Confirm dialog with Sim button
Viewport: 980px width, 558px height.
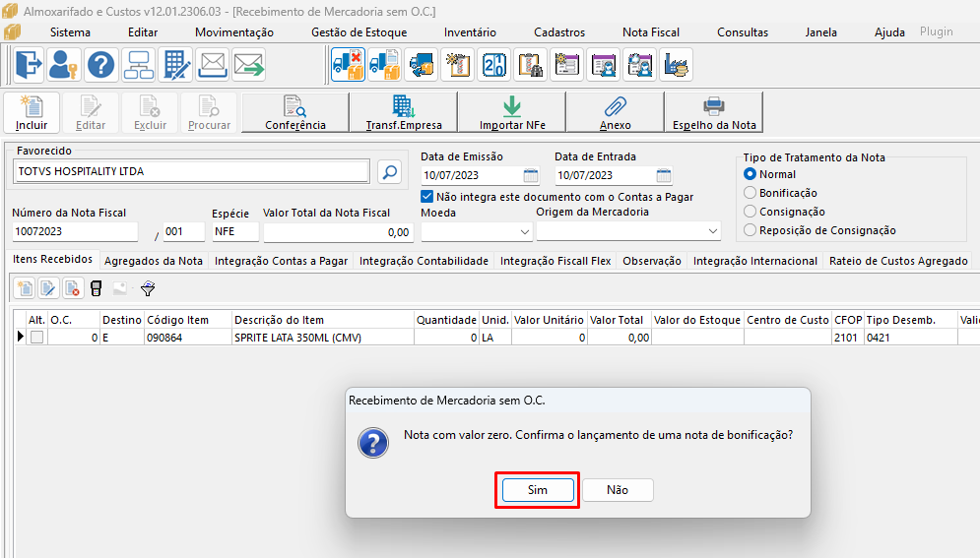538,490
